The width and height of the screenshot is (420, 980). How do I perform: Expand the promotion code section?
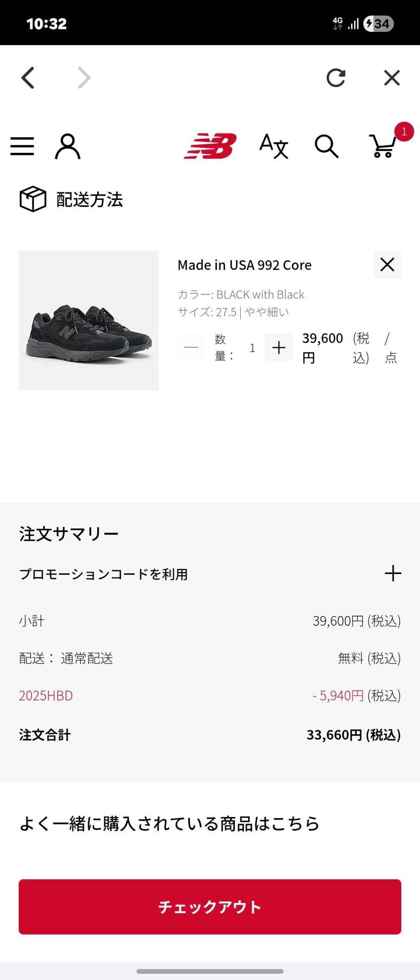393,574
